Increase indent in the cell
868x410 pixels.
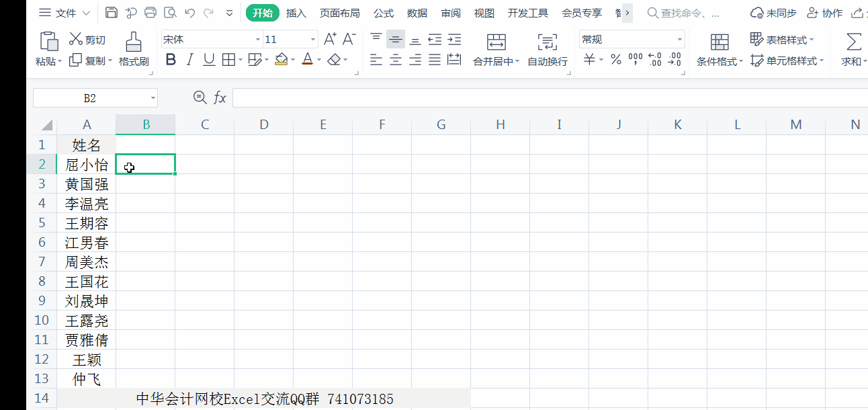tap(454, 40)
